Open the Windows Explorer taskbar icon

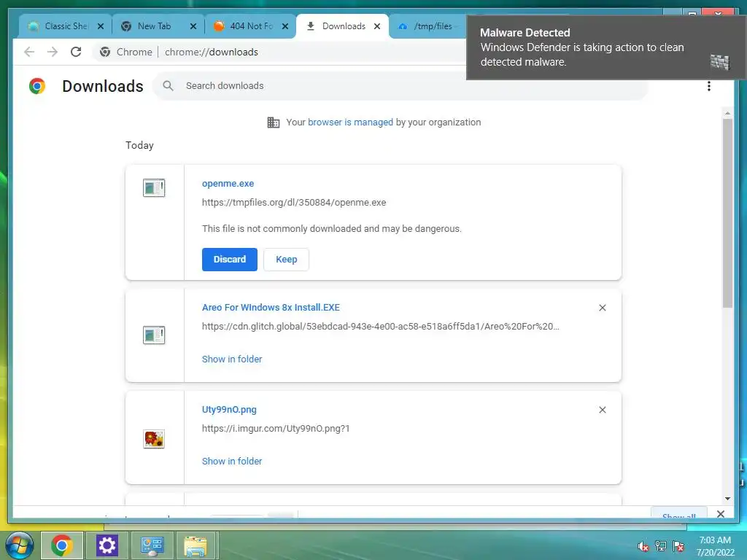click(x=196, y=546)
